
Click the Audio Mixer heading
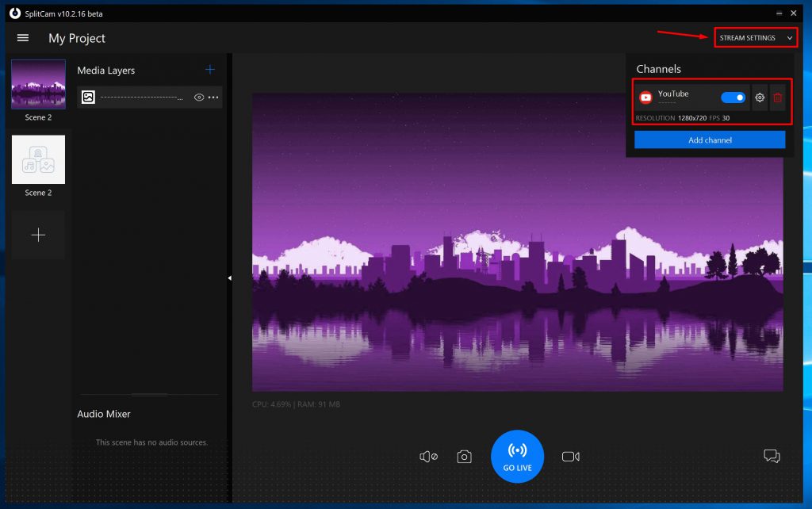click(x=104, y=414)
